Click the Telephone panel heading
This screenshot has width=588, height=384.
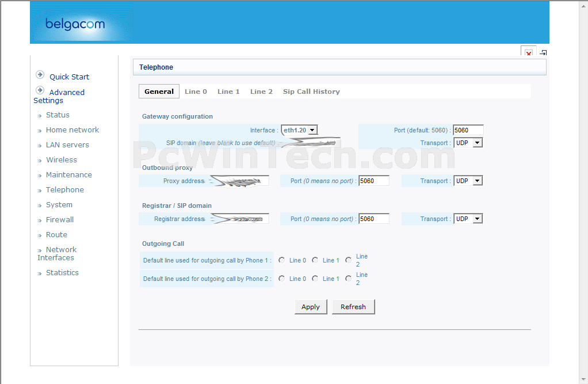pos(156,67)
